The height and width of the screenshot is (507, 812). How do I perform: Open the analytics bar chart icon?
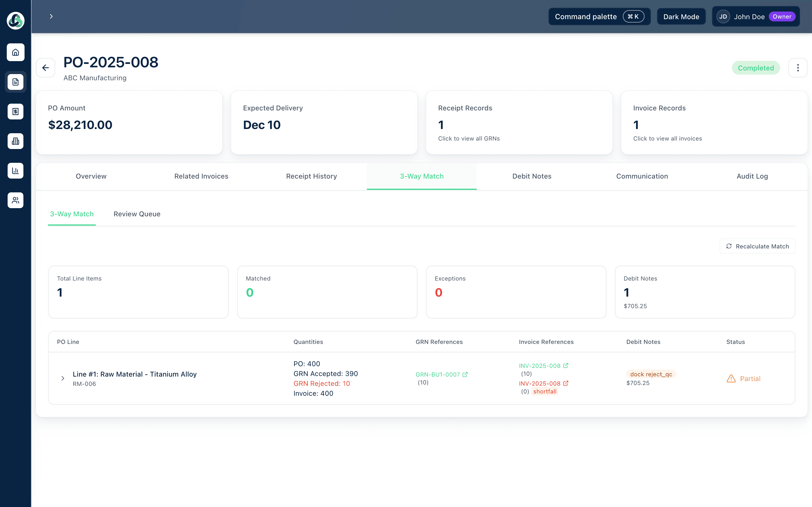pyautogui.click(x=16, y=170)
